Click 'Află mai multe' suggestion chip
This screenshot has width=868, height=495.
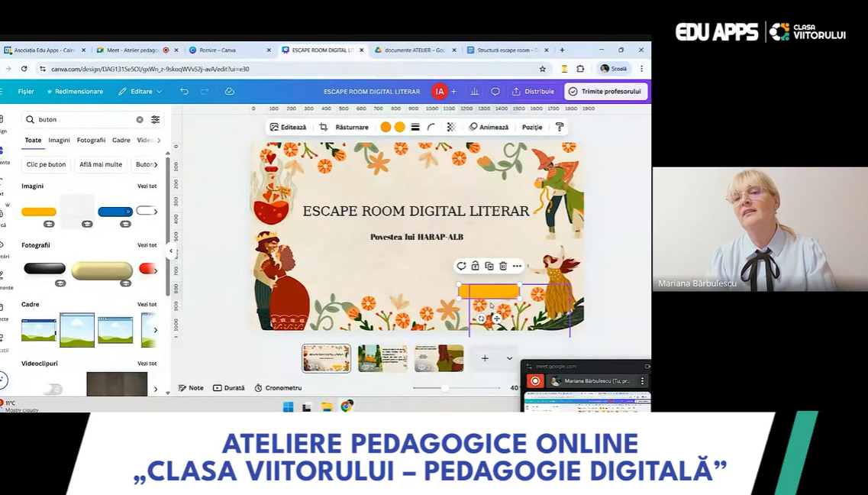[x=101, y=164]
